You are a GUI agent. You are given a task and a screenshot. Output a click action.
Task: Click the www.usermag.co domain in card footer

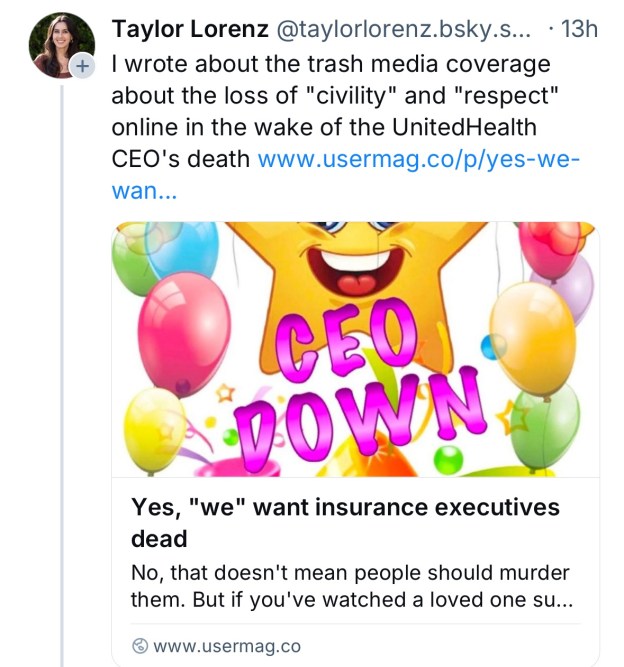(x=226, y=645)
